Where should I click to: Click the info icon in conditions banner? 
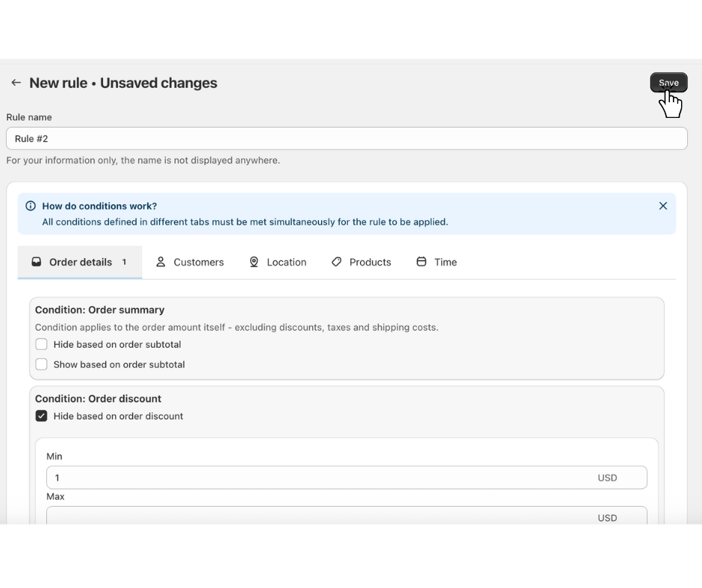tap(31, 206)
